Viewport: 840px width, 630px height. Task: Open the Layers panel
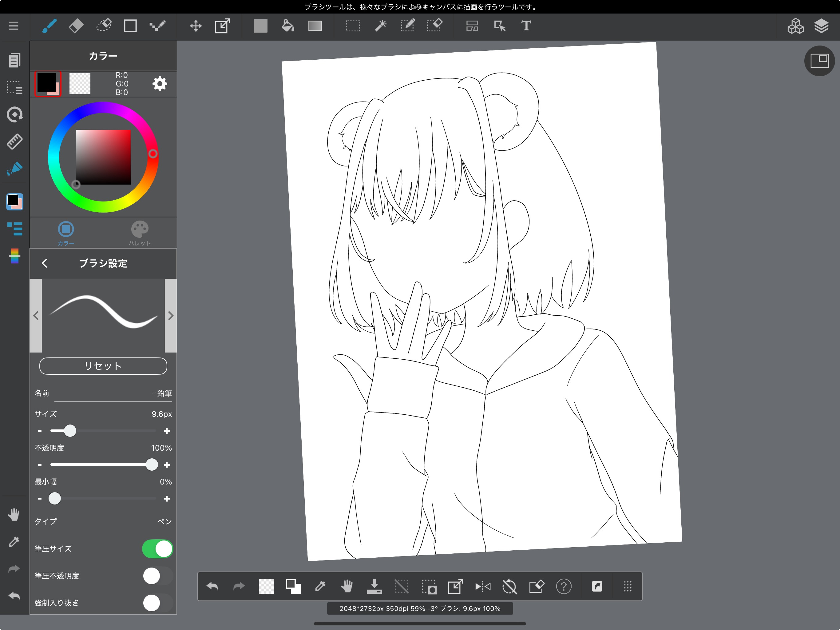coord(821,26)
